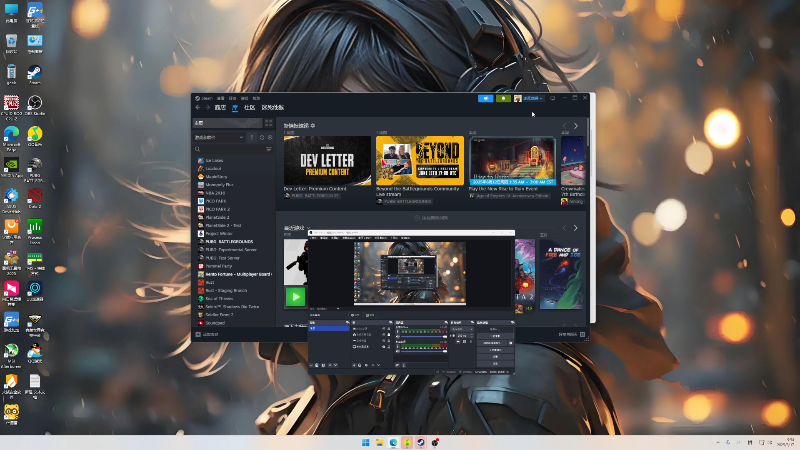Adjust the second OBS mixer volume slider
The height and width of the screenshot is (450, 800).
click(x=422, y=351)
